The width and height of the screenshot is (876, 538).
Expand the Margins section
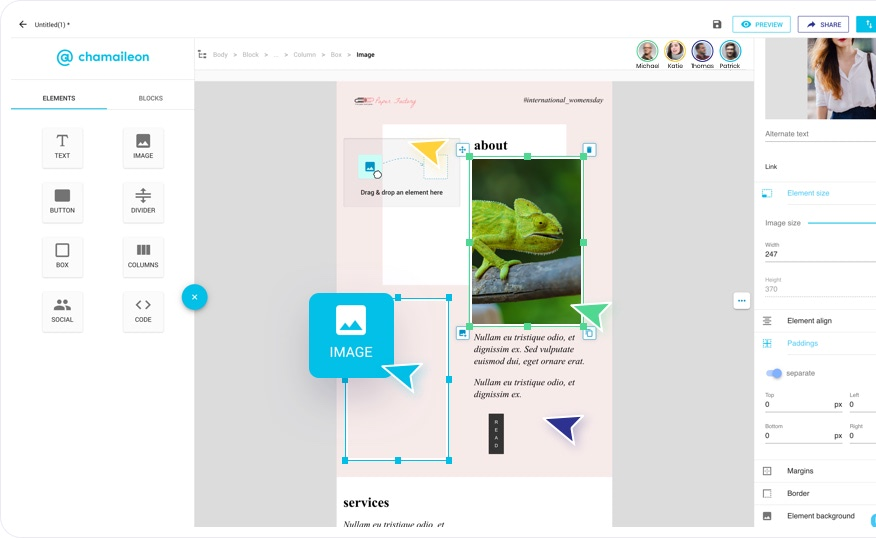[x=800, y=471]
